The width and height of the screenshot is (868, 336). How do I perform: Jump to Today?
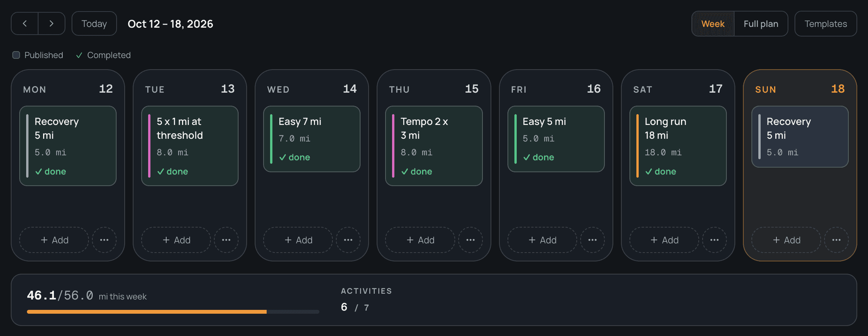pos(94,23)
